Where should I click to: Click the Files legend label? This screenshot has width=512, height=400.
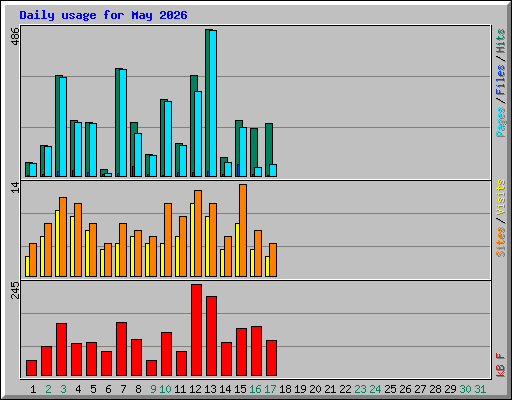pyautogui.click(x=501, y=80)
